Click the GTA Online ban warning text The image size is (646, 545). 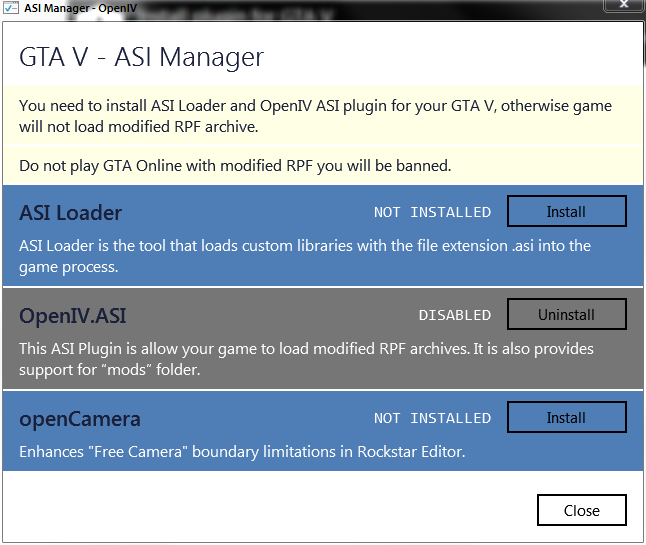pyautogui.click(x=235, y=166)
